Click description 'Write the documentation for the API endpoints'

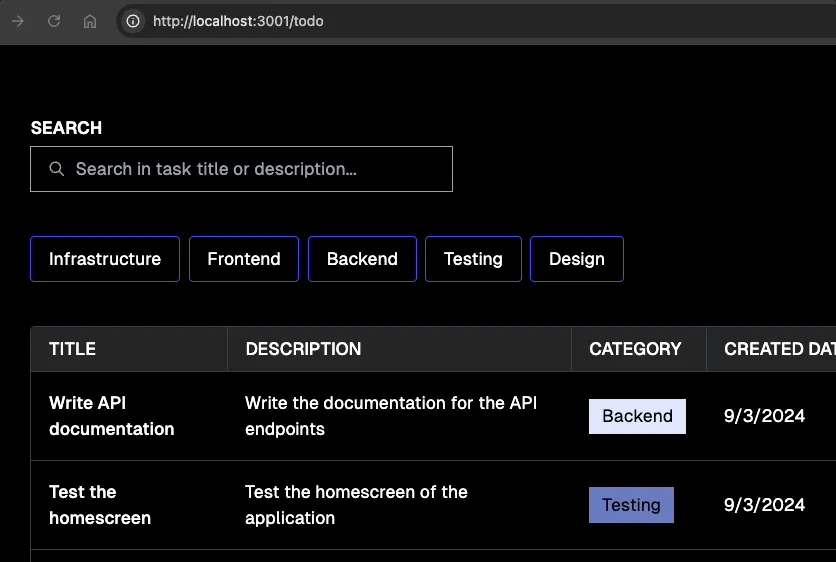click(x=391, y=416)
